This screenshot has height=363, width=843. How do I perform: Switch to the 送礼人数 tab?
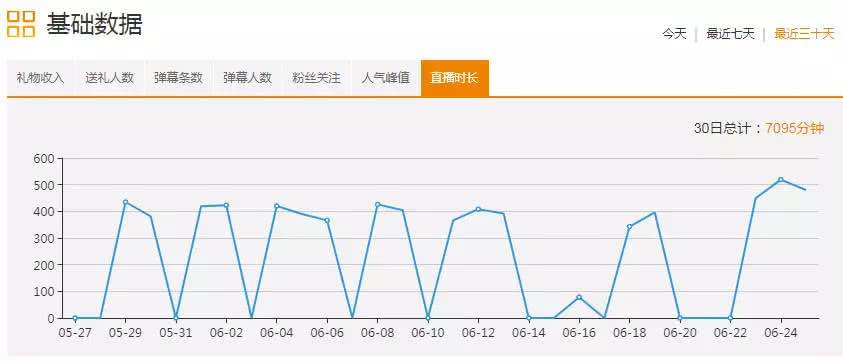point(109,78)
